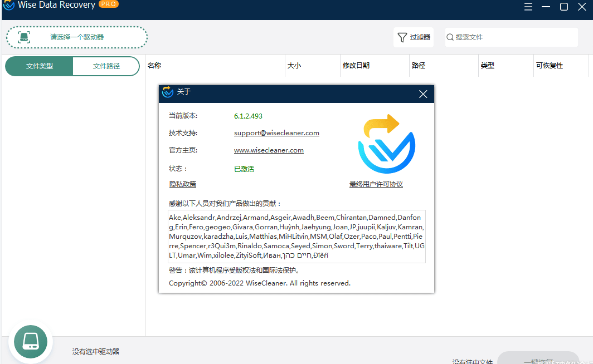Click the About dialog title logo icon
Viewport: 593px width, 364px height.
tap(168, 92)
